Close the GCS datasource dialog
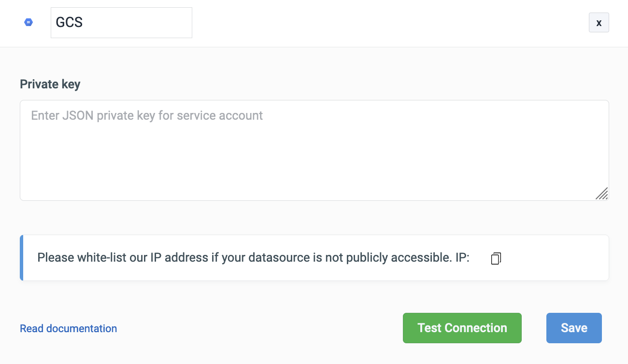628x364 pixels. tap(599, 23)
